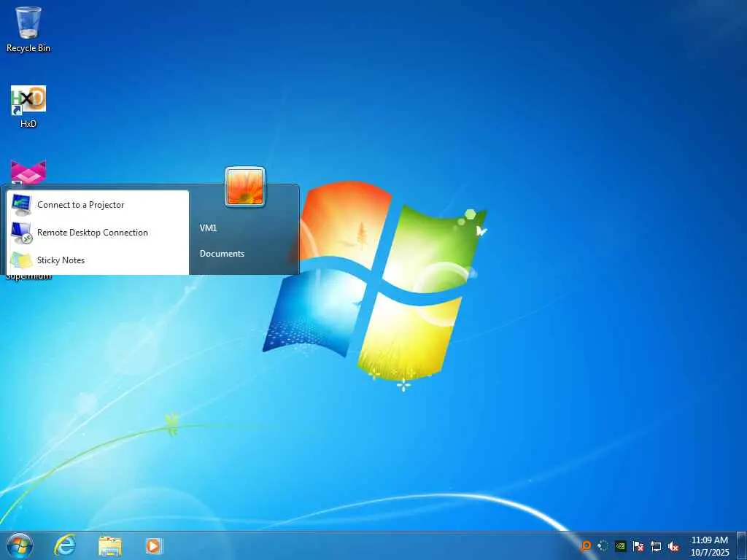Open Internet Explorer from the taskbar
Screen dimensions: 747x560
64,545
